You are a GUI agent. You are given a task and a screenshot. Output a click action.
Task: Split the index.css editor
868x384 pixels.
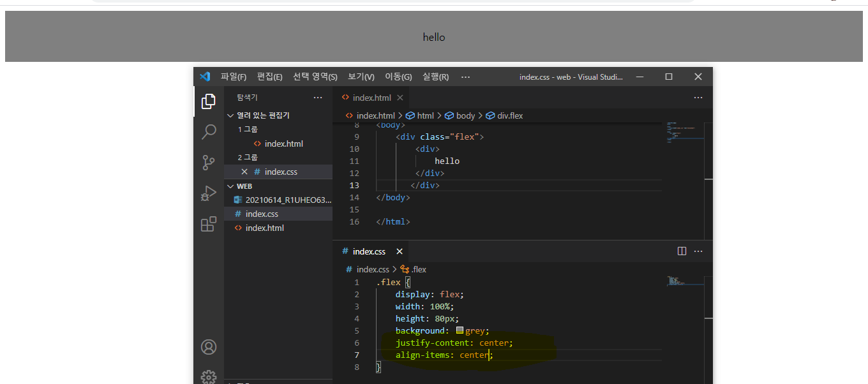(682, 251)
